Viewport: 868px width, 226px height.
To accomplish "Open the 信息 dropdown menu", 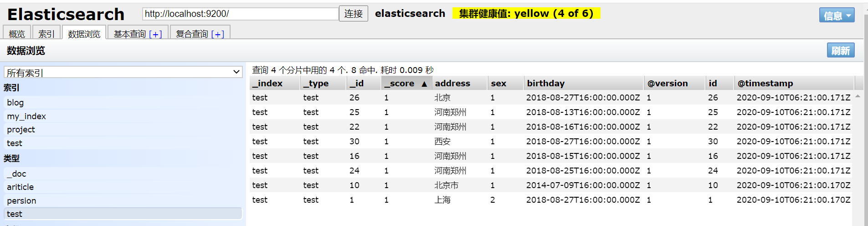I will (837, 16).
